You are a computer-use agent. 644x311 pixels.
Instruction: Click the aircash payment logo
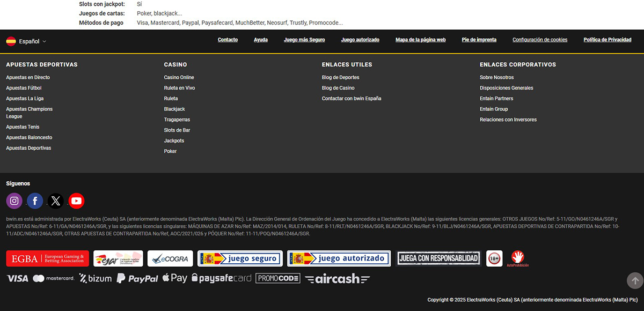coord(337,279)
